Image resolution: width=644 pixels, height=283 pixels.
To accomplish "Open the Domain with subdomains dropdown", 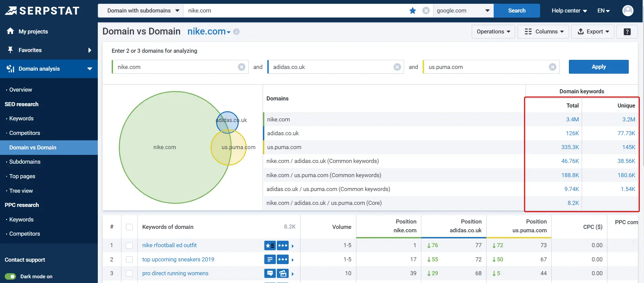I will click(140, 10).
